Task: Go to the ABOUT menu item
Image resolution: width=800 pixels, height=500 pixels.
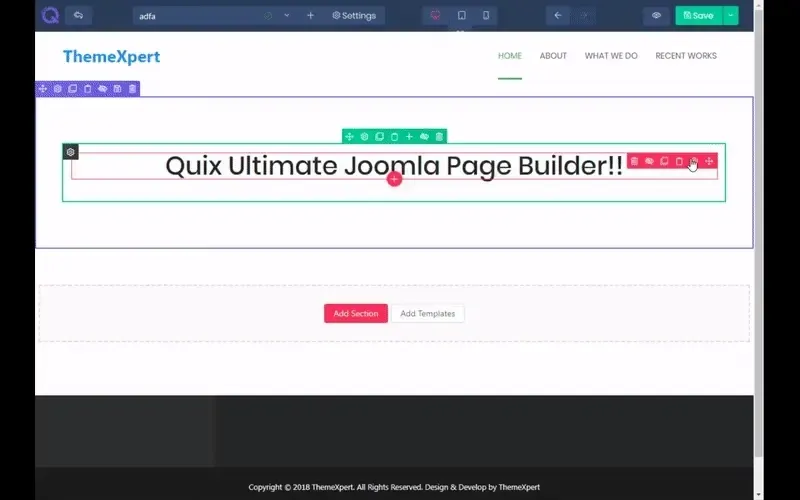Action: [x=553, y=56]
